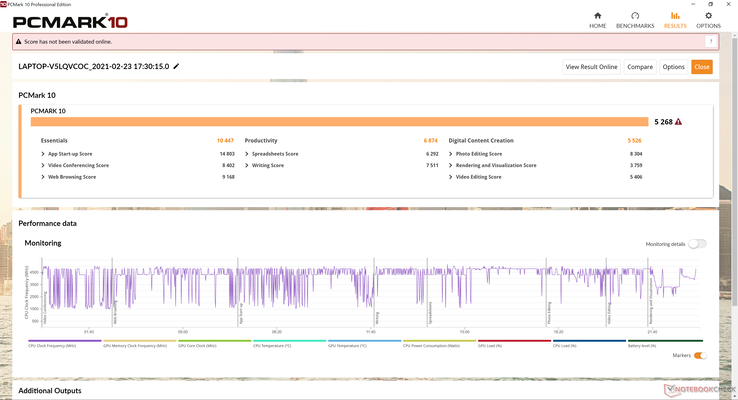Click the warning triangle beside the 5 268 score

point(678,122)
